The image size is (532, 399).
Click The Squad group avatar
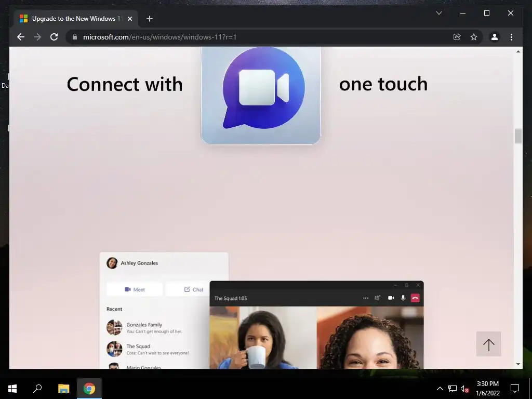point(114,349)
